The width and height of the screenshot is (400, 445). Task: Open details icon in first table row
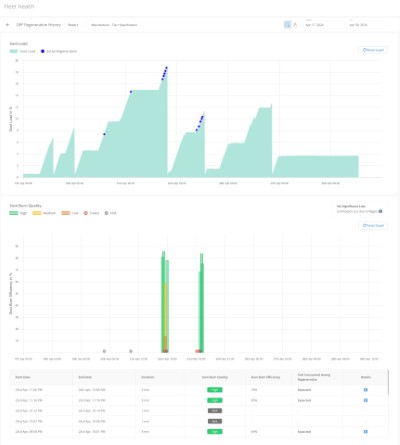tap(365, 390)
